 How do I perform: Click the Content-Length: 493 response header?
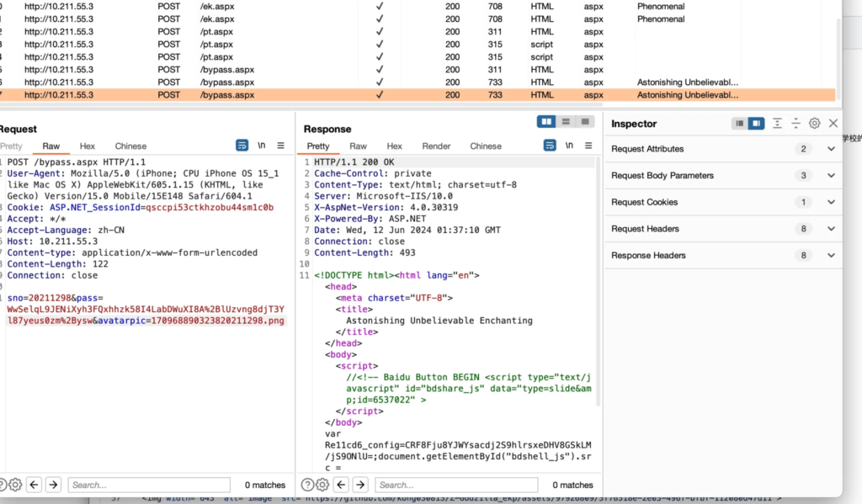pyautogui.click(x=364, y=252)
